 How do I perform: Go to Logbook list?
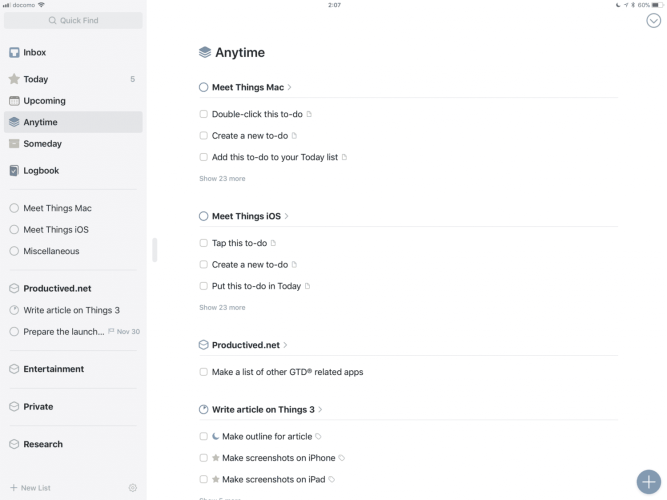click(73, 171)
